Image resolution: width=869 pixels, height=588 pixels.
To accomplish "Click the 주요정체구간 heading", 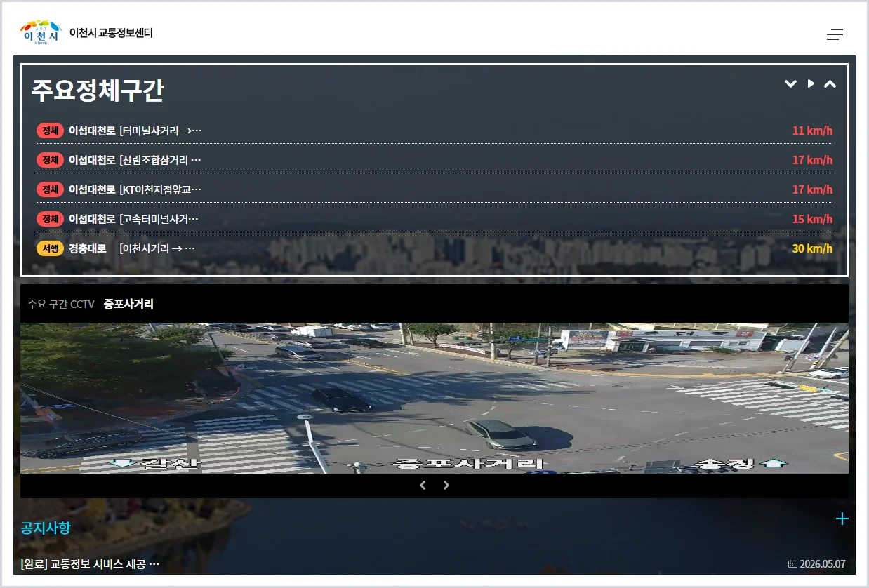I will 98,91.
